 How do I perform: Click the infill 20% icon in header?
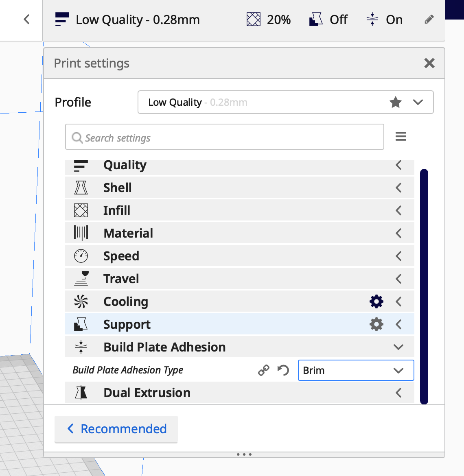pyautogui.click(x=253, y=20)
